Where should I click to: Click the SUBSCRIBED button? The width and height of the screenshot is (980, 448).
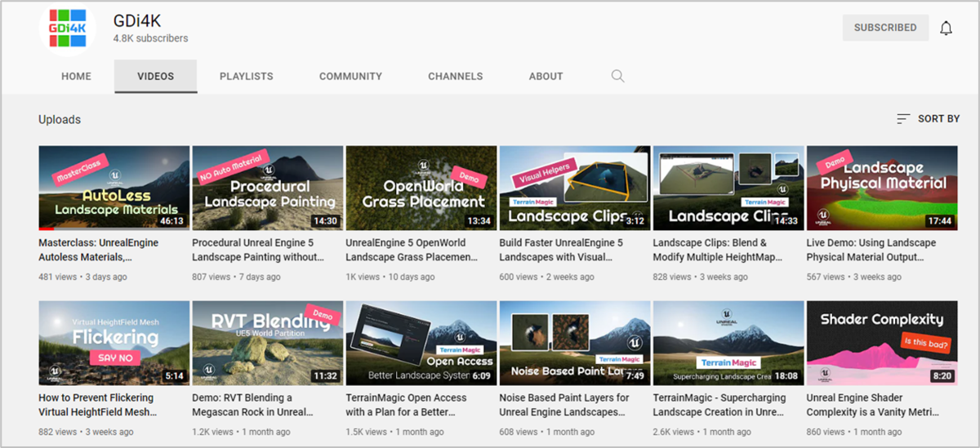pos(885,28)
